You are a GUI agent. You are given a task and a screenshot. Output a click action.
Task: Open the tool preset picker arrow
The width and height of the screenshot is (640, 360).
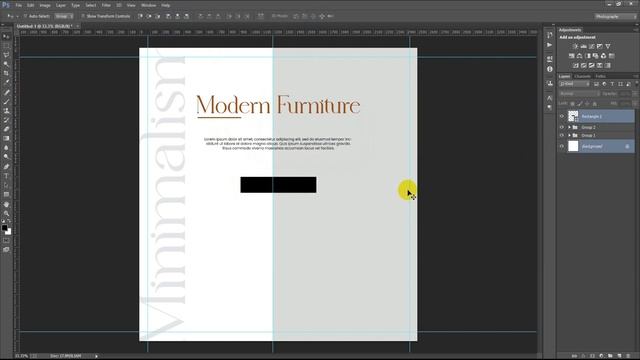click(x=17, y=16)
